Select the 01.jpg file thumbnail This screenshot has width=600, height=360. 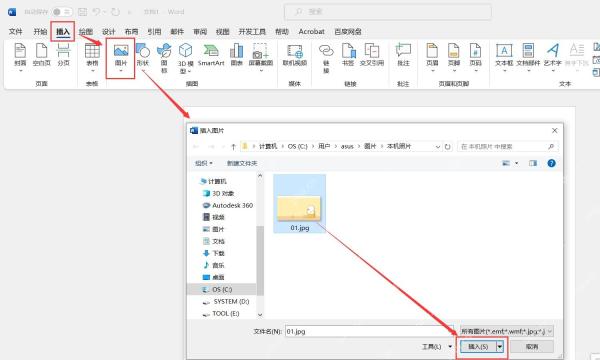299,204
